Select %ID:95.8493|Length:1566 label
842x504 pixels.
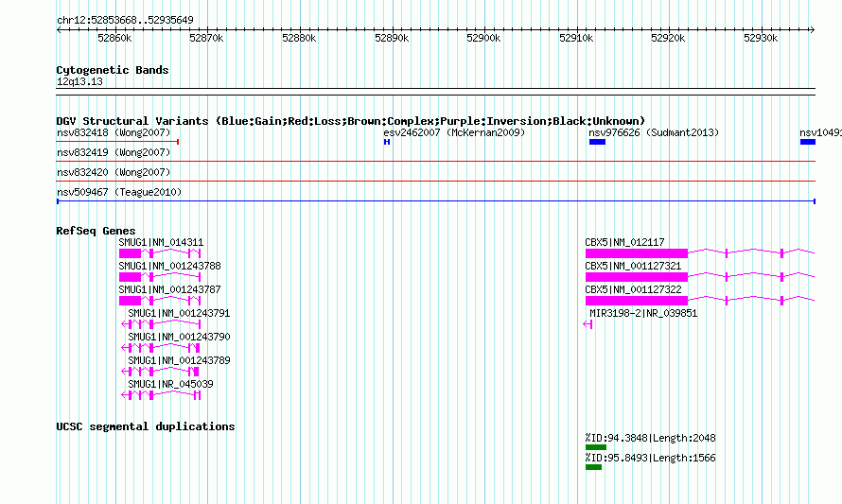coord(650,459)
